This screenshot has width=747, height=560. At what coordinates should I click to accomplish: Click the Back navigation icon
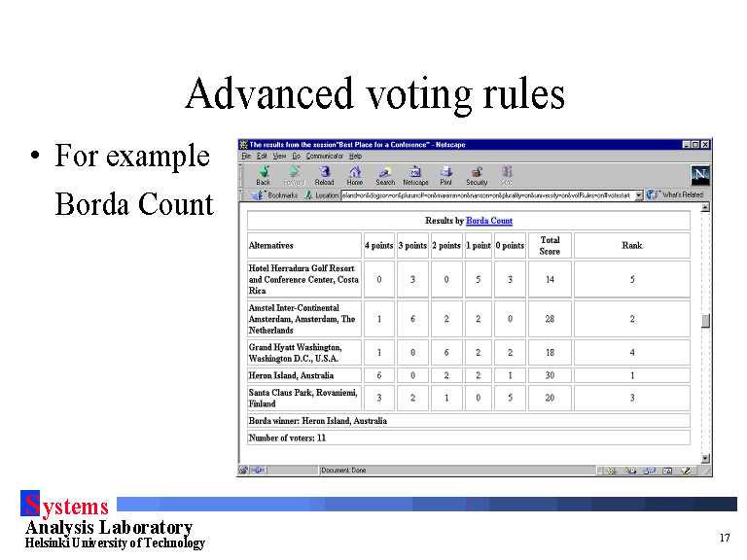point(263,174)
